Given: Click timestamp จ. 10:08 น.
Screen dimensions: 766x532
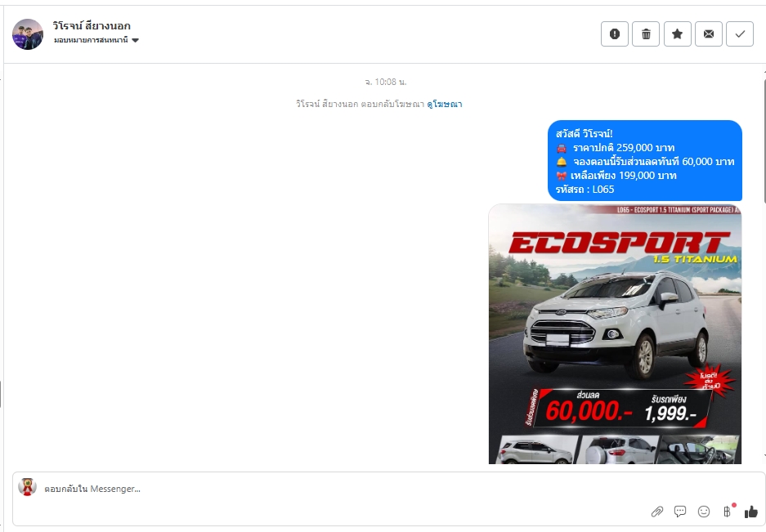Looking at the screenshot, I should tap(385, 82).
